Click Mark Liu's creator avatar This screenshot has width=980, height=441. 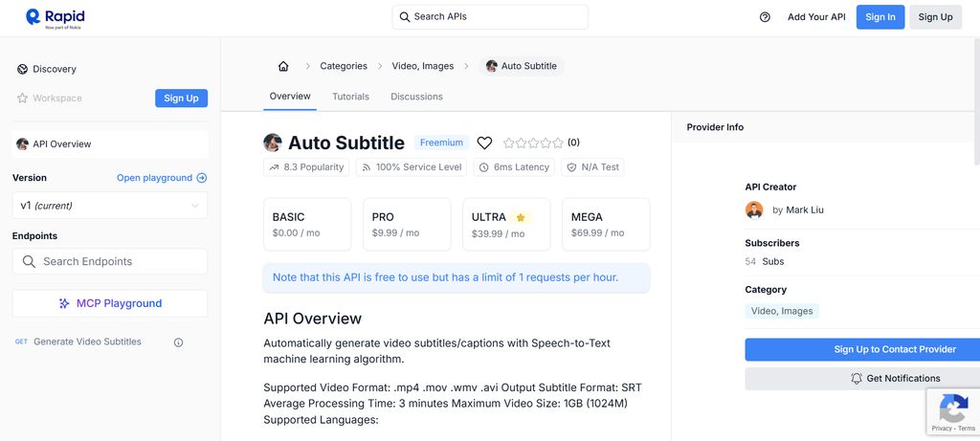click(x=754, y=209)
